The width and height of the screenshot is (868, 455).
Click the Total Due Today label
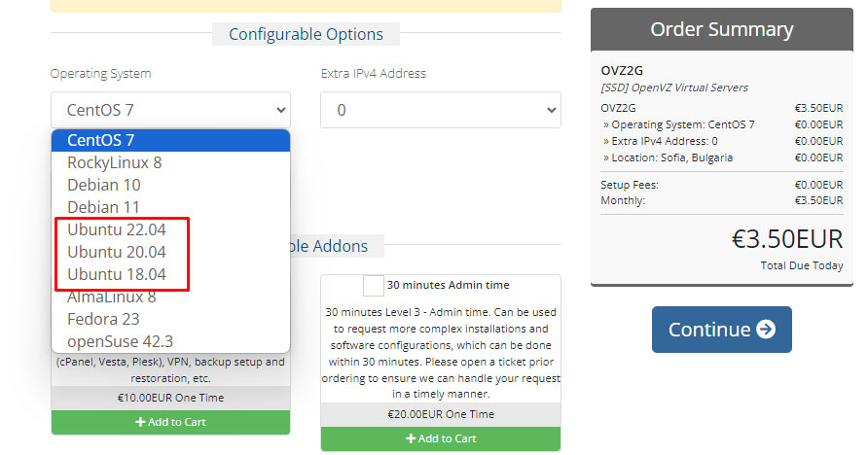coord(802,266)
